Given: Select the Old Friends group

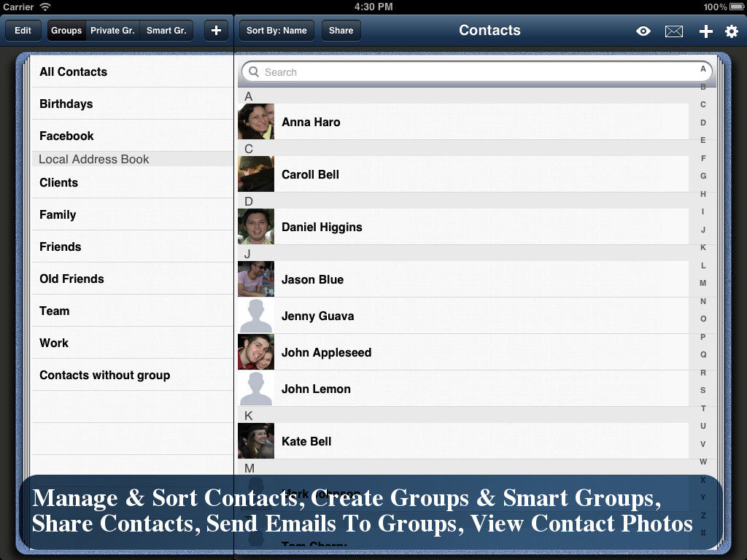Looking at the screenshot, I should click(132, 279).
